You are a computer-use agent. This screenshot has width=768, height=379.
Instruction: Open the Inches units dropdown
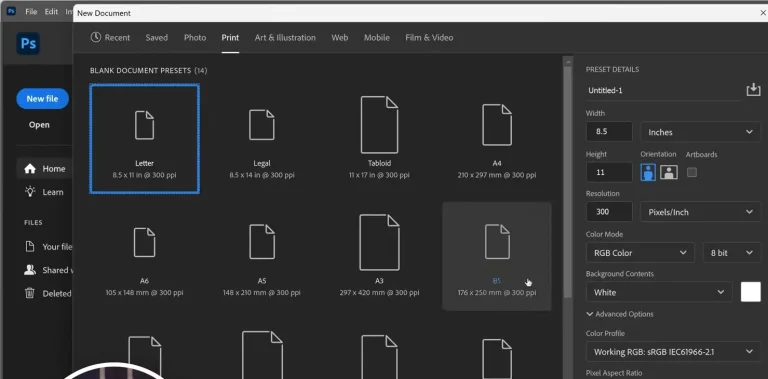tap(700, 132)
